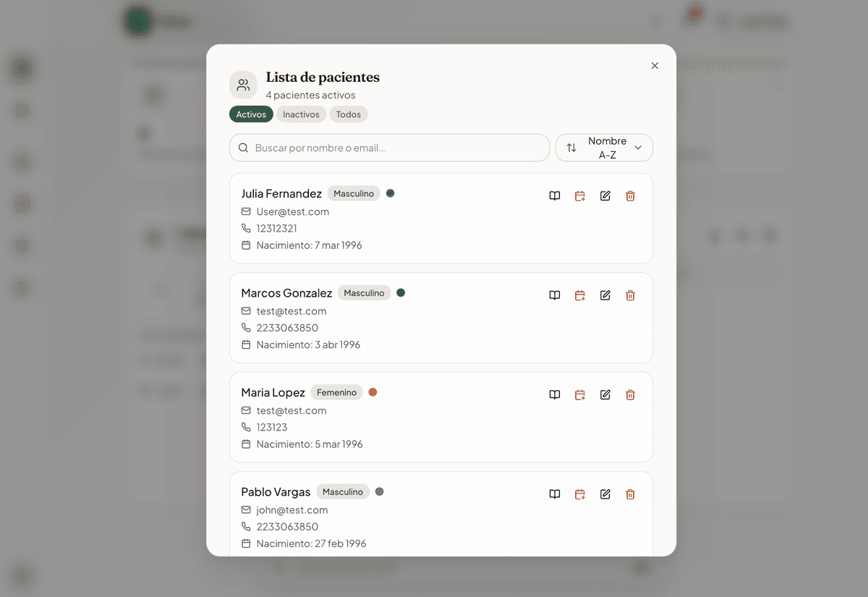The height and width of the screenshot is (597, 868).
Task: Click the chevron on the sort selector
Action: pyautogui.click(x=639, y=148)
